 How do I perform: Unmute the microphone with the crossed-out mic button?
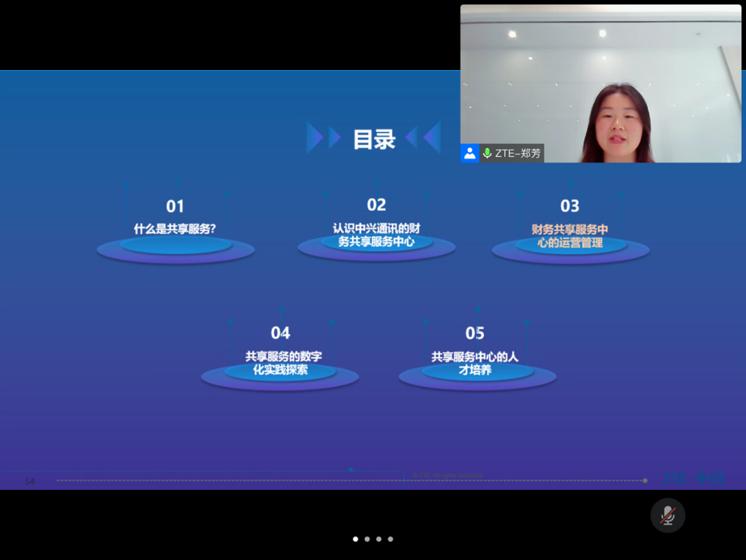pyautogui.click(x=668, y=515)
